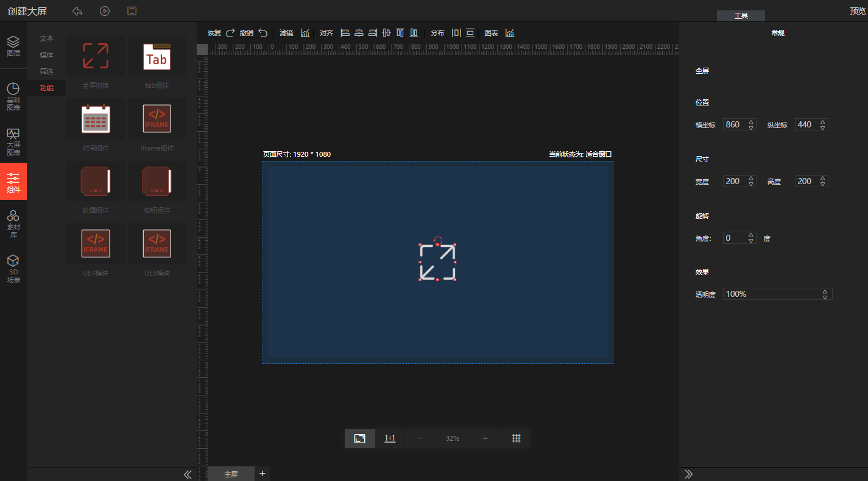Click the 宽度 width input field

click(739, 181)
